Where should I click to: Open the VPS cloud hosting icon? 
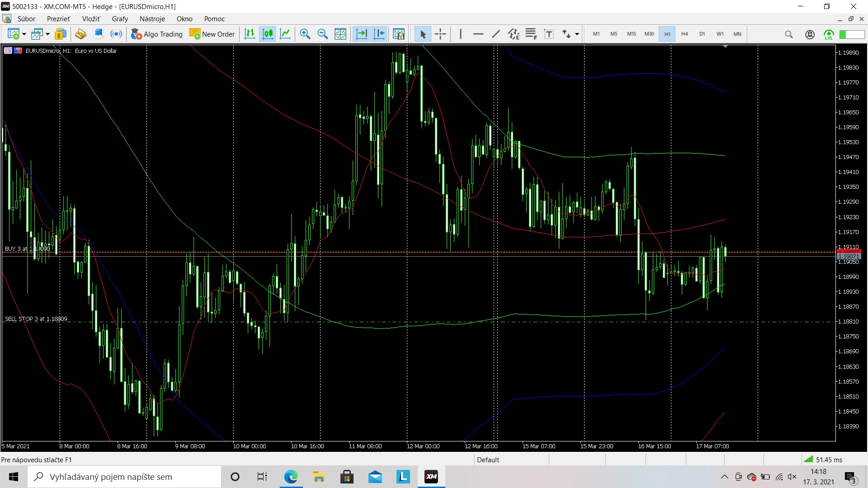point(99,34)
